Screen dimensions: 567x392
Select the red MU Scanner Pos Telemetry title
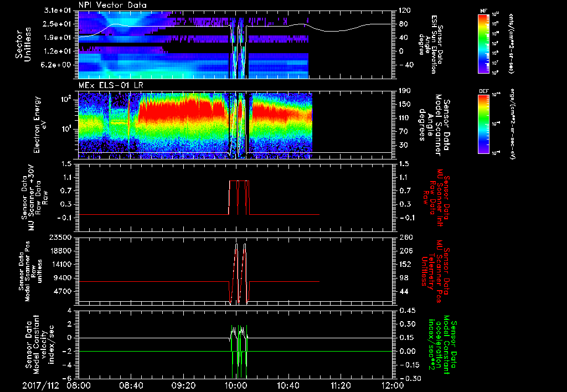pyautogui.click(x=436, y=271)
